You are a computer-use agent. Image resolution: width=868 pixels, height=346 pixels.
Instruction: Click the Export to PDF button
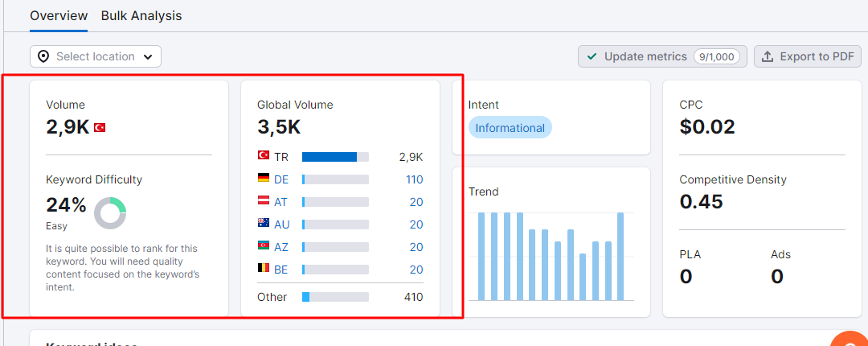(x=808, y=56)
